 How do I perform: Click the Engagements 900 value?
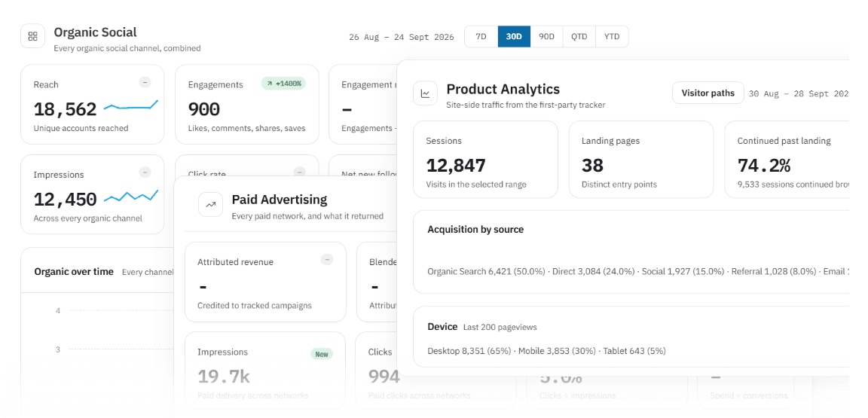pos(203,109)
